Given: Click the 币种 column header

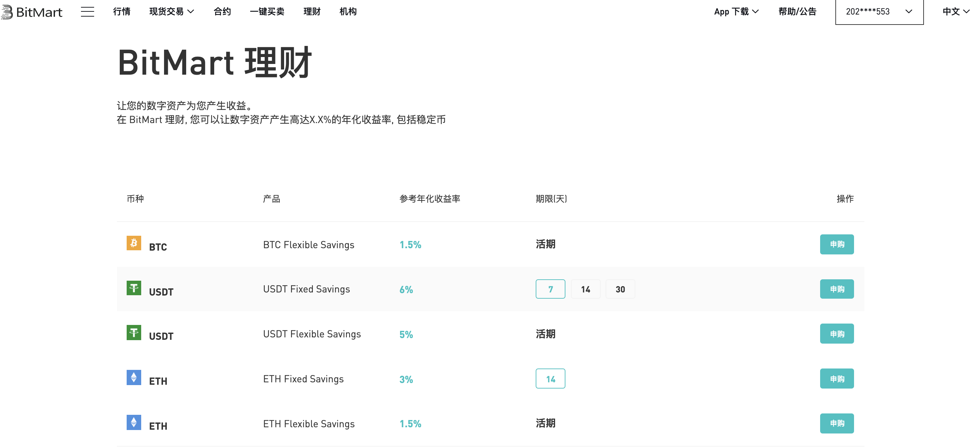Looking at the screenshot, I should tap(135, 199).
